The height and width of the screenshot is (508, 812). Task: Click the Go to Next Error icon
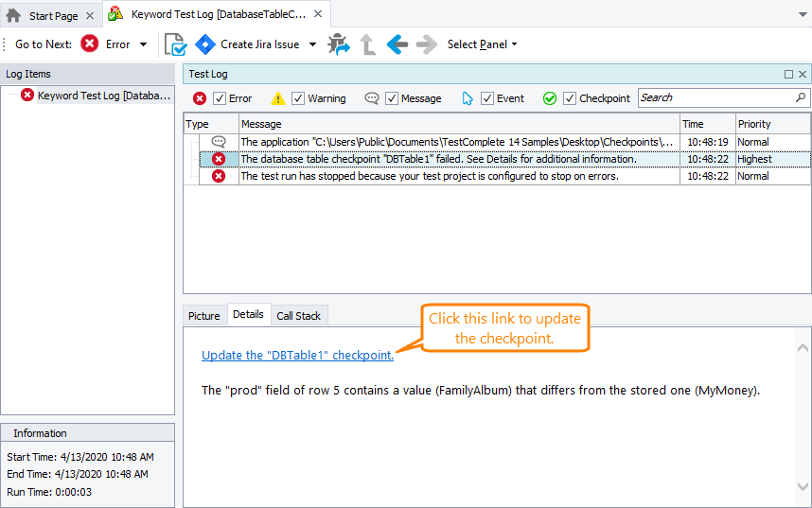(90, 44)
